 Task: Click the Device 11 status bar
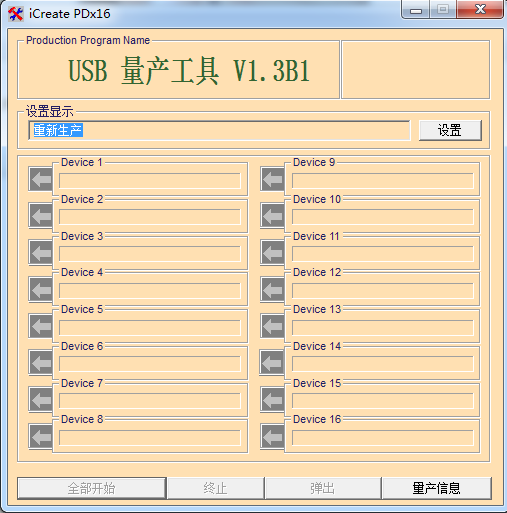tap(383, 254)
